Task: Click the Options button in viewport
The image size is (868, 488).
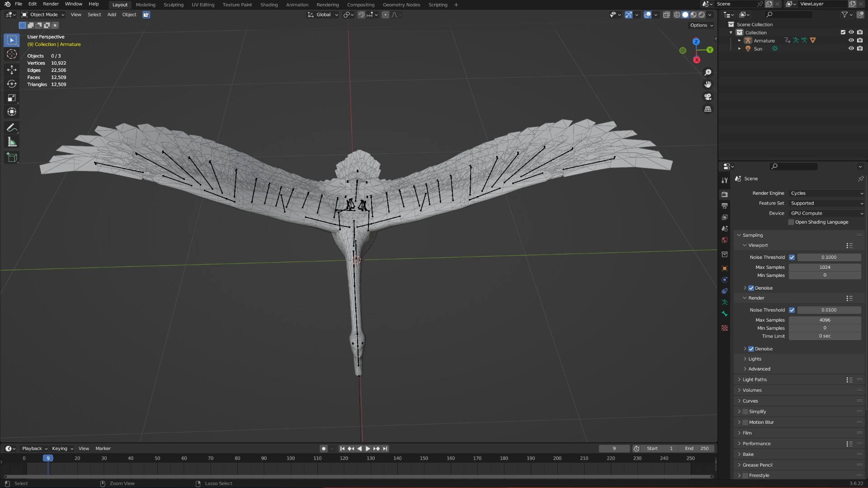Action: click(702, 26)
